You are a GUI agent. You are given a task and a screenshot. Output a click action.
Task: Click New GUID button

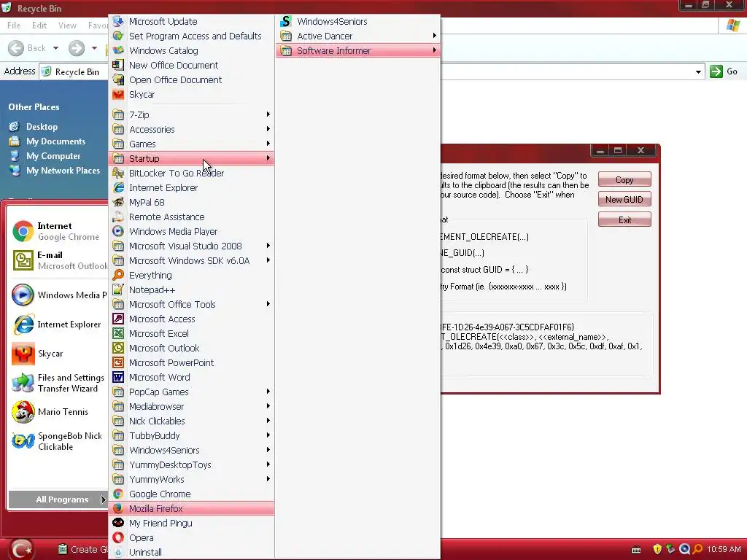624,200
